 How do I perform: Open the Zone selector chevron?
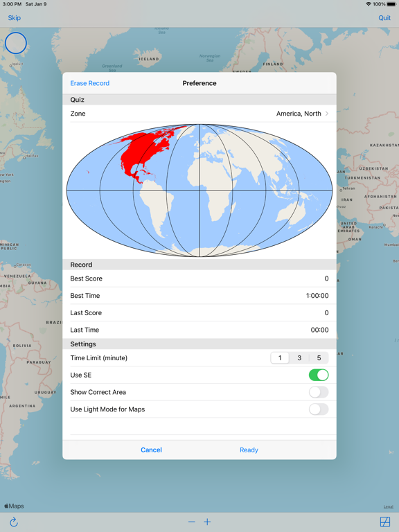[x=327, y=114]
